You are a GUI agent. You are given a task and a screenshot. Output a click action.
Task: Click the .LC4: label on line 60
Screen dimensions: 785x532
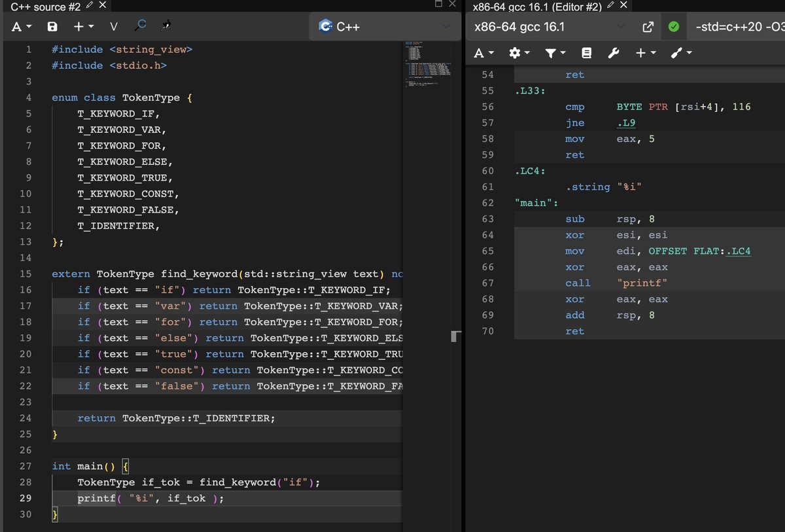point(530,171)
